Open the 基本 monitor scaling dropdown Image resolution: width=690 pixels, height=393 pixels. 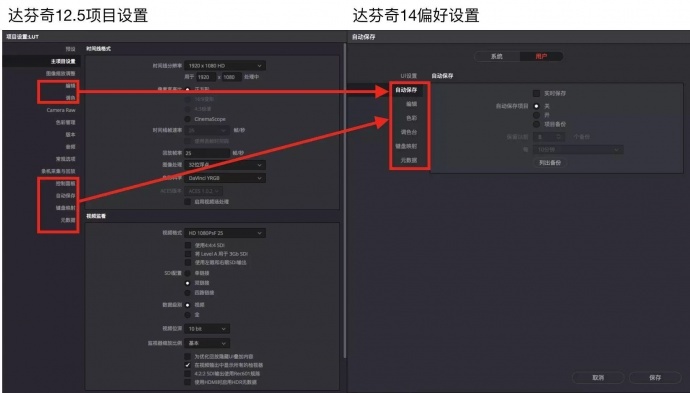(207, 343)
